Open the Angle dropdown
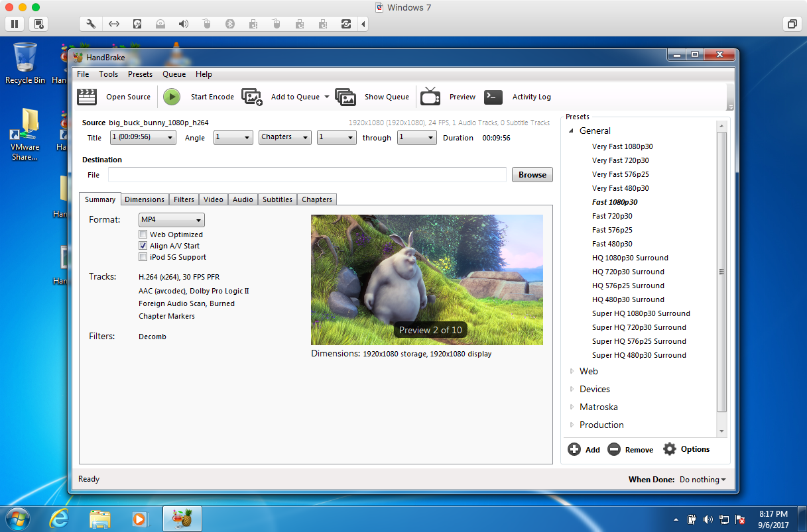This screenshot has height=532, width=807. [233, 137]
